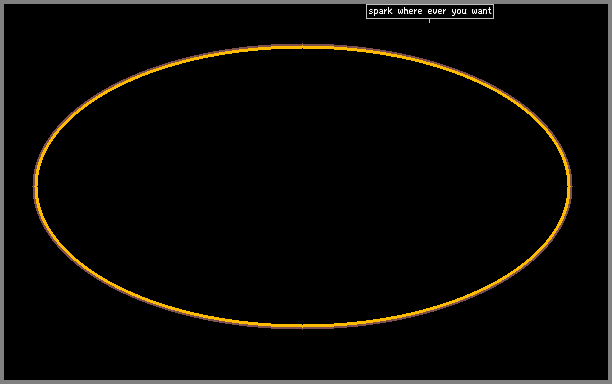Click the empty black center inside the ellipse
The height and width of the screenshot is (384, 612).
tap(302, 187)
